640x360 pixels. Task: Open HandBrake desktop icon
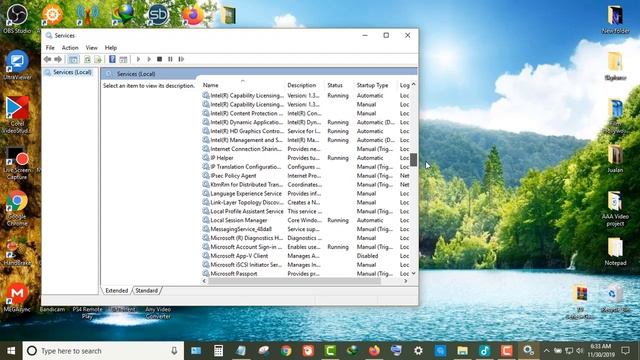coord(17,253)
